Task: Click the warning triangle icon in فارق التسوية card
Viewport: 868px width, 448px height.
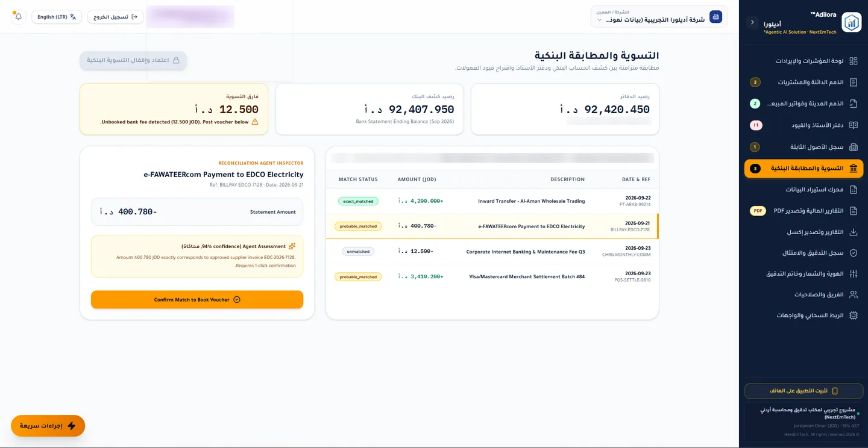Action: 255,122
